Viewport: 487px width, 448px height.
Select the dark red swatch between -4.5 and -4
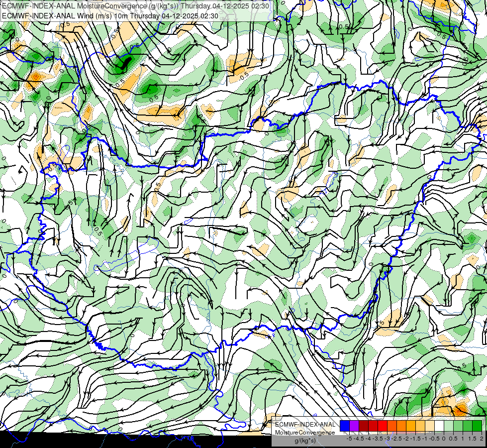point(364,426)
